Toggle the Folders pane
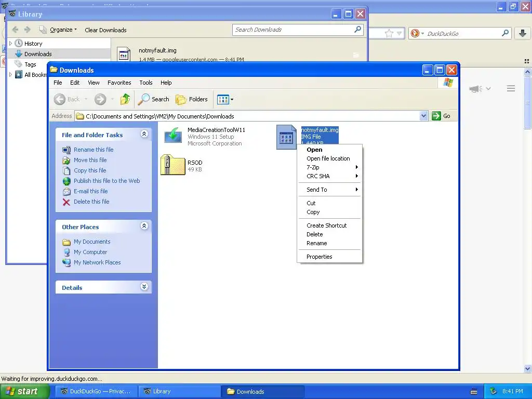The height and width of the screenshot is (399, 532). 192,99
